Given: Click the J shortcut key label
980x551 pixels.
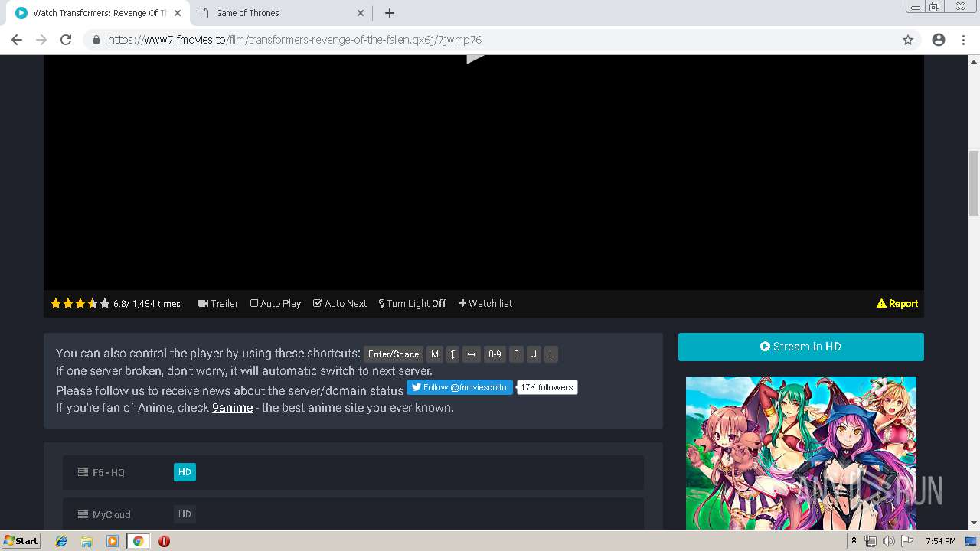Looking at the screenshot, I should (534, 354).
